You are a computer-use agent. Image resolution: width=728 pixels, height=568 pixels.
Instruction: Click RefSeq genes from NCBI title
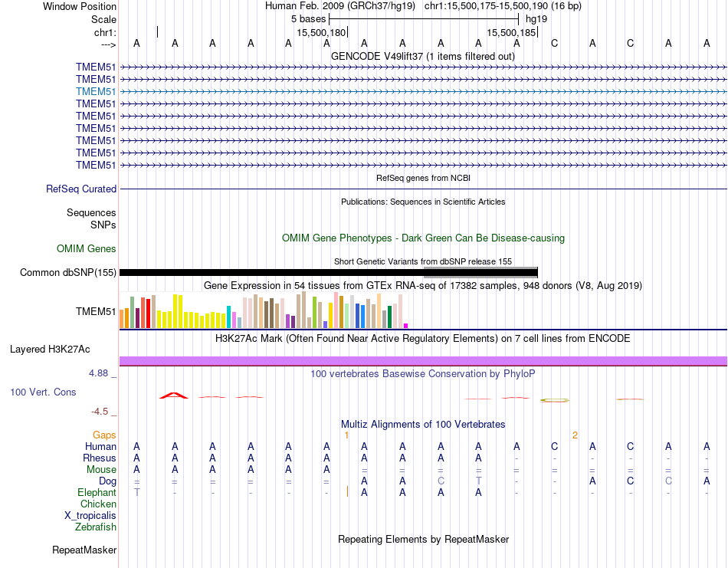coord(423,178)
